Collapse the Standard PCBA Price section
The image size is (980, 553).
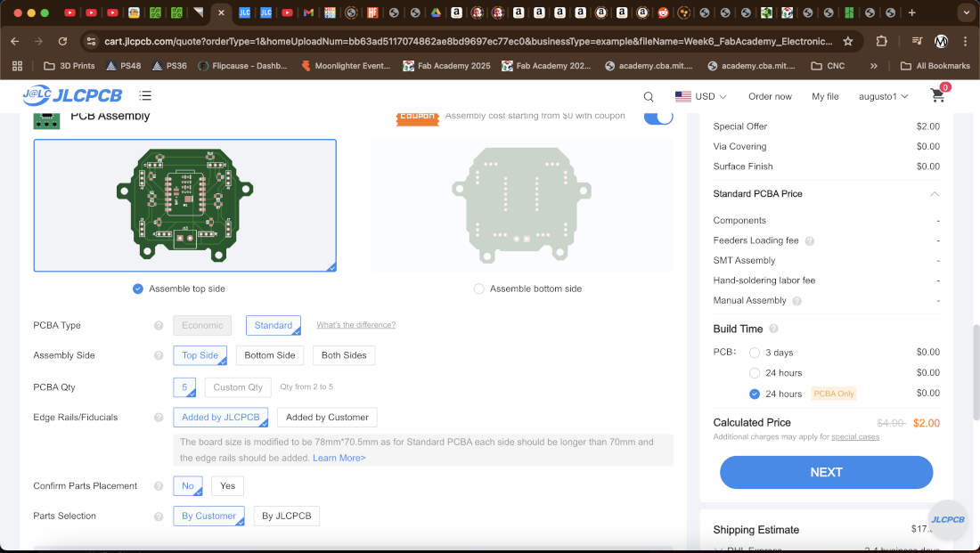tap(935, 194)
